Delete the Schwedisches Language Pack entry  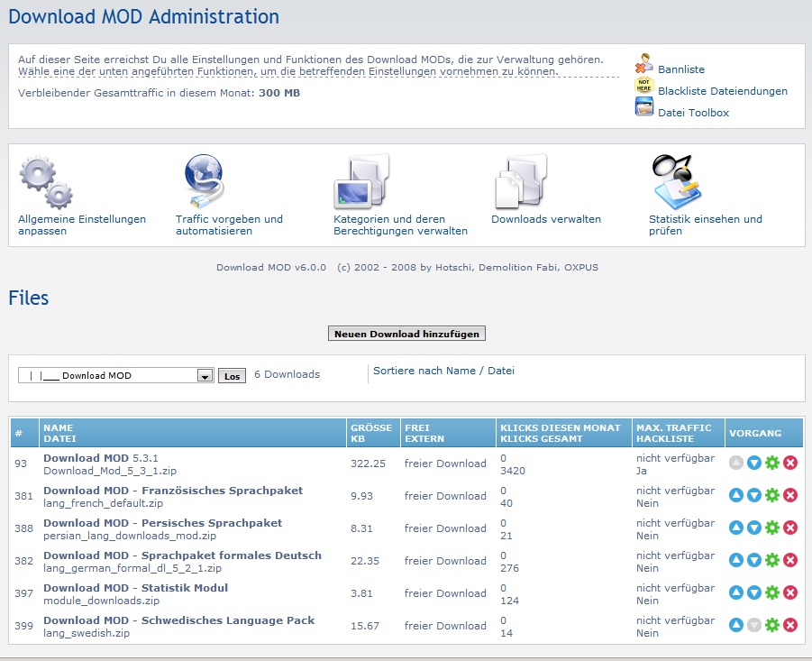point(790,625)
